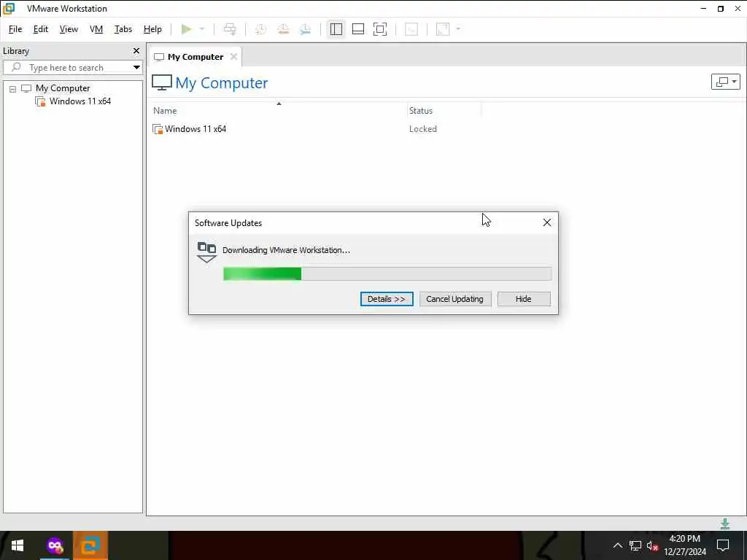747x560 pixels.
Task: Close the My Computer tab
Action: click(x=233, y=56)
